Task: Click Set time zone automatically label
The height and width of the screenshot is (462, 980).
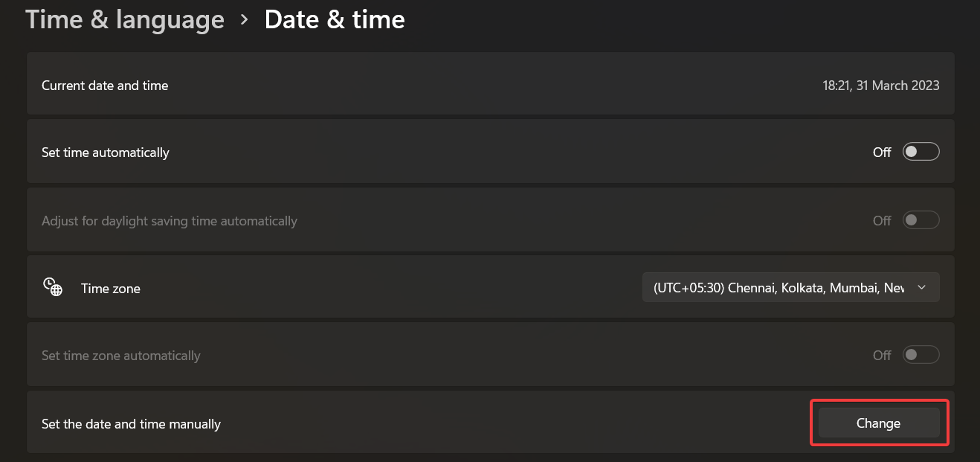Action: 121,356
